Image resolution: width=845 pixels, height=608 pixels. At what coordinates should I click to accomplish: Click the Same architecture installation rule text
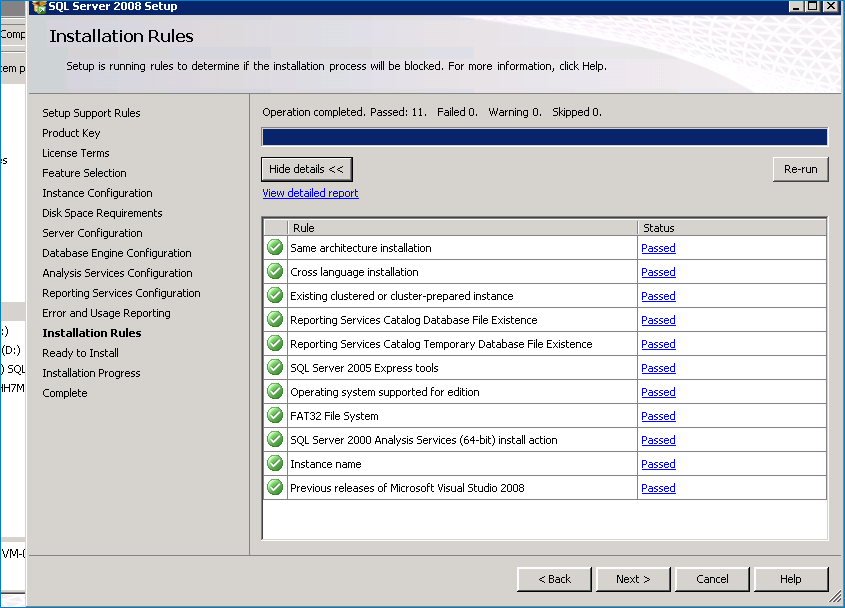click(361, 248)
